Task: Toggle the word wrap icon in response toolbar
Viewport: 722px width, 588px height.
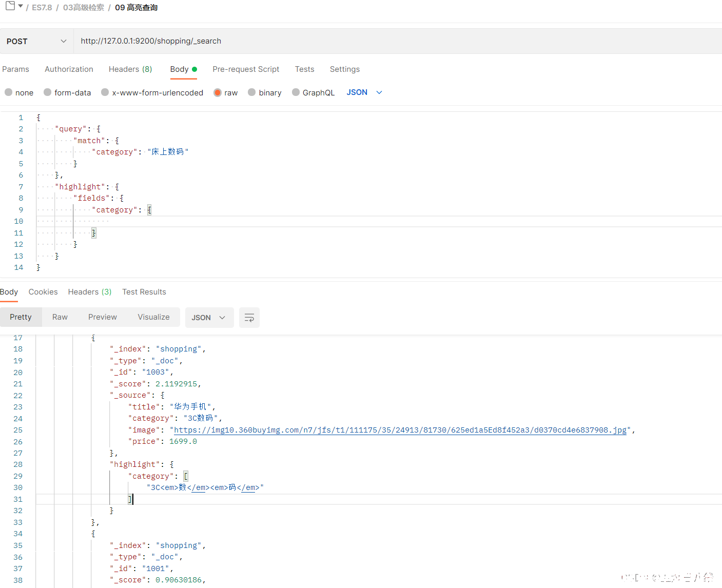Action: (249, 318)
